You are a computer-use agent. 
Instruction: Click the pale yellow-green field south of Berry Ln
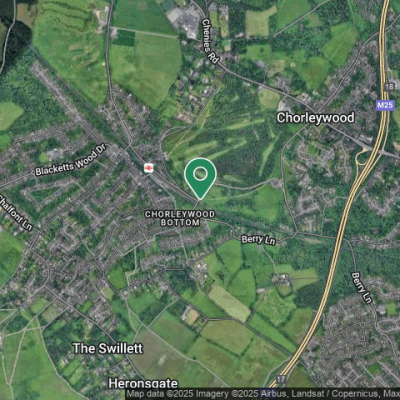coord(230,303)
